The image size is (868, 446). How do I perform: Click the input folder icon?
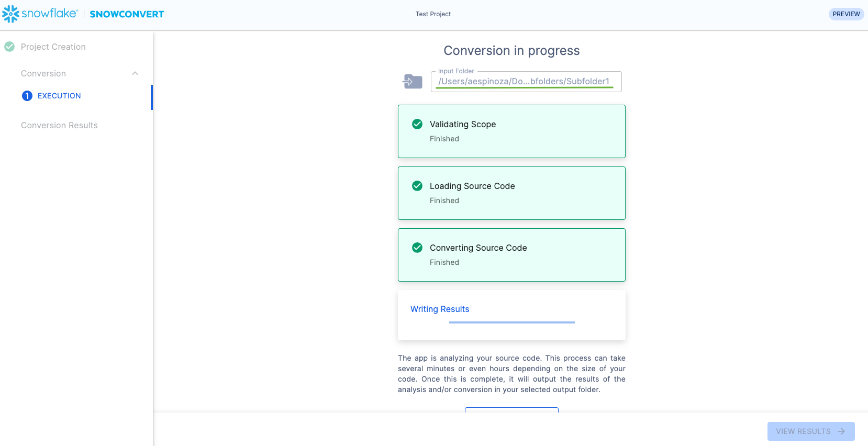point(413,82)
